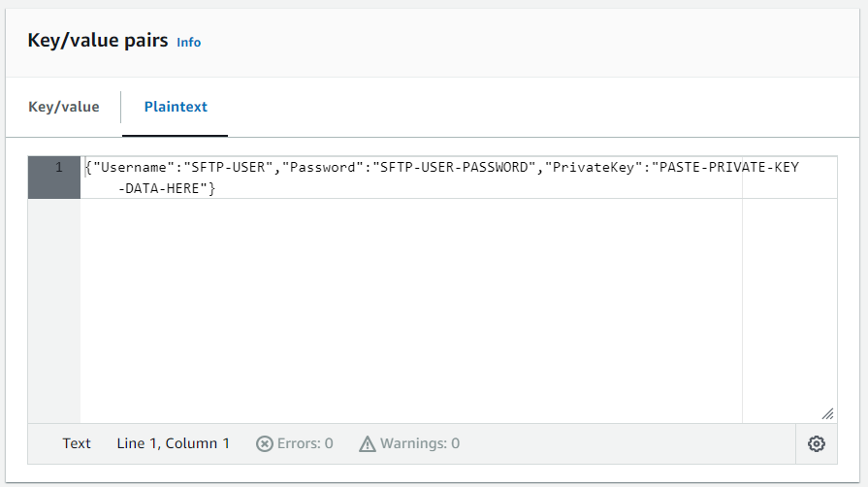Click the Errors: 0 status icon
Viewport: 868px width, 487px height.
click(264, 443)
